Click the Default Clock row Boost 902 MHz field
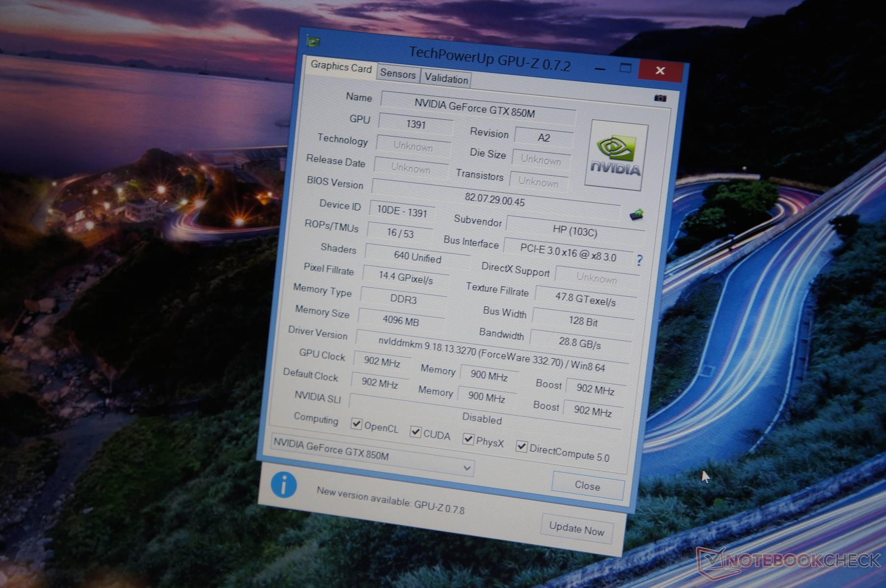 pos(592,411)
